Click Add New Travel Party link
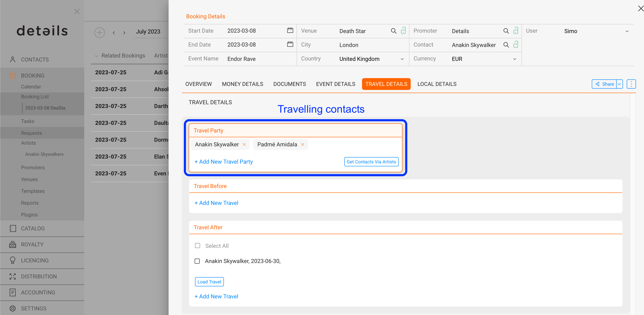 click(223, 162)
